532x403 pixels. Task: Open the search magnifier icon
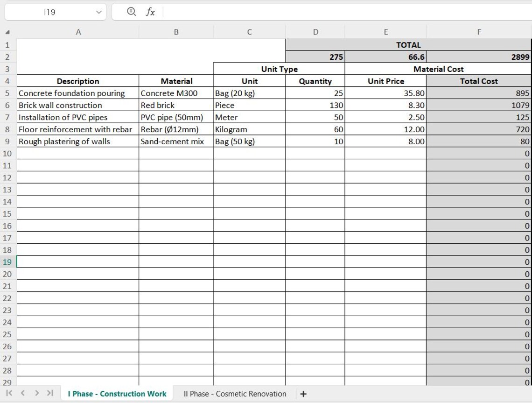131,12
